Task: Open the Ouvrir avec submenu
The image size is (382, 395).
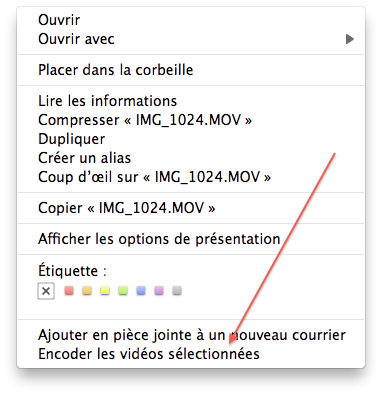Action: (191, 39)
